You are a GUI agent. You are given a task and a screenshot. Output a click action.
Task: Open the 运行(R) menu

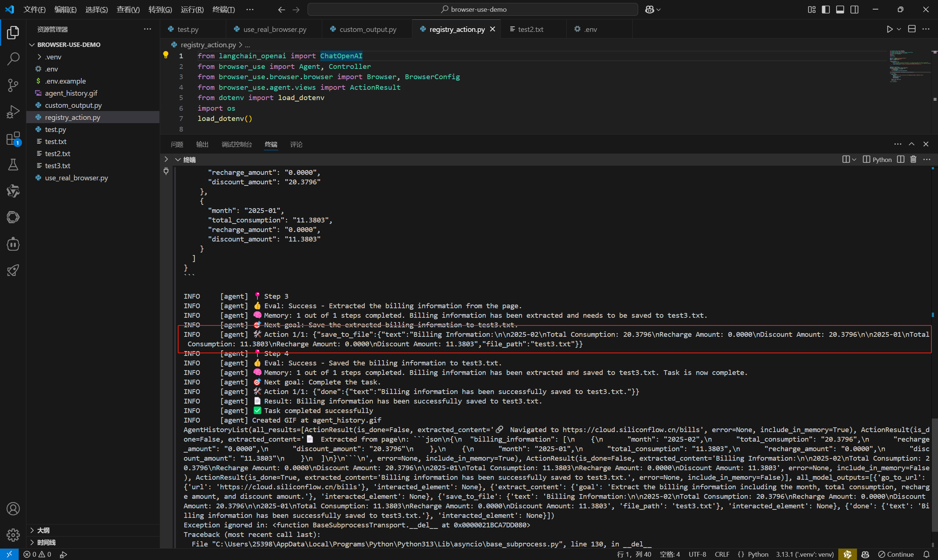coord(192,10)
